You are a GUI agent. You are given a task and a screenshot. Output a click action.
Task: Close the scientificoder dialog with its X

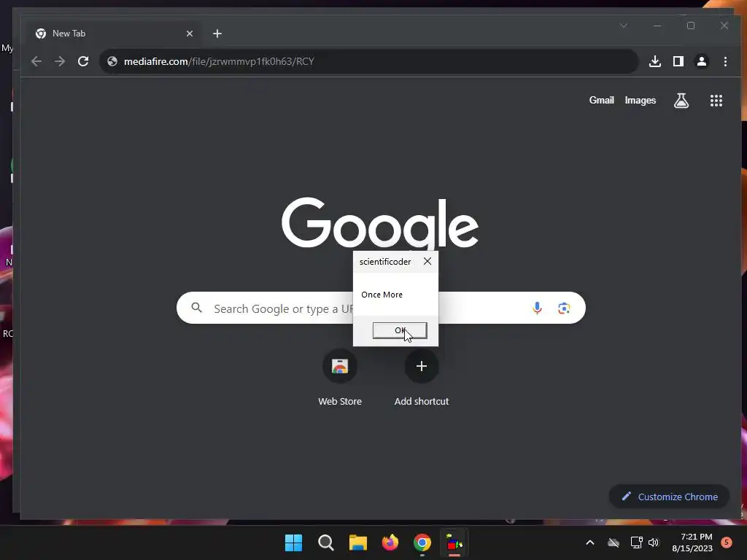(x=427, y=261)
